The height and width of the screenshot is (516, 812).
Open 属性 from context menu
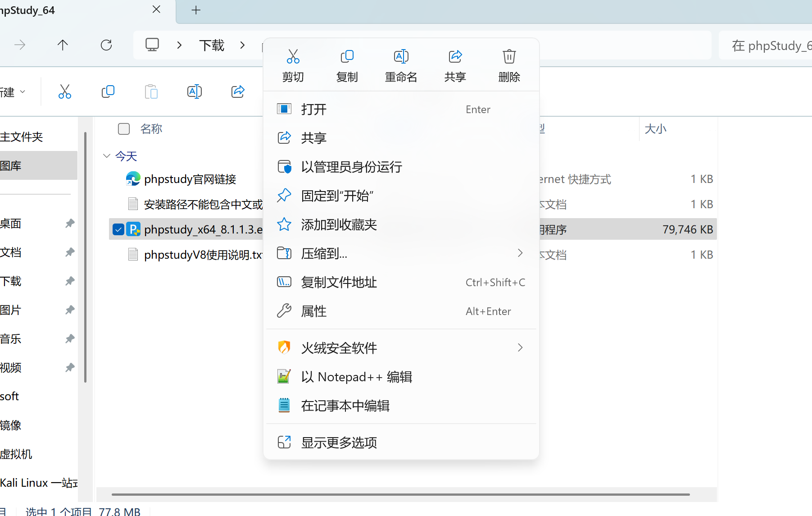point(401,311)
